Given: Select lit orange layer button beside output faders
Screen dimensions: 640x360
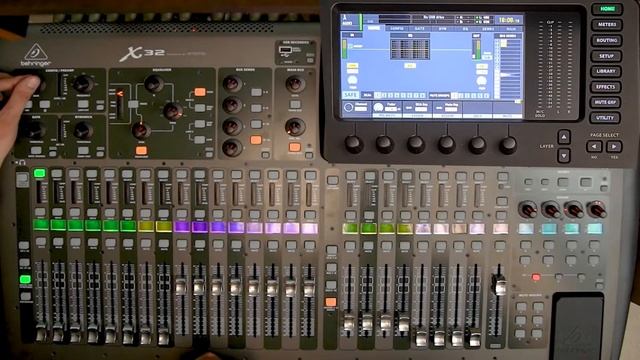Looking at the screenshot, I should 331,302.
